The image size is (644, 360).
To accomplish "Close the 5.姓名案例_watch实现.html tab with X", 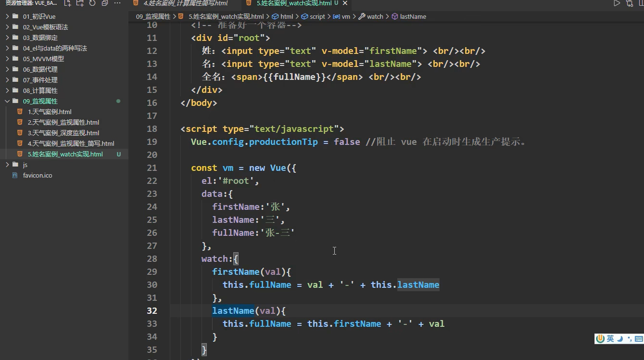I will [344, 3].
